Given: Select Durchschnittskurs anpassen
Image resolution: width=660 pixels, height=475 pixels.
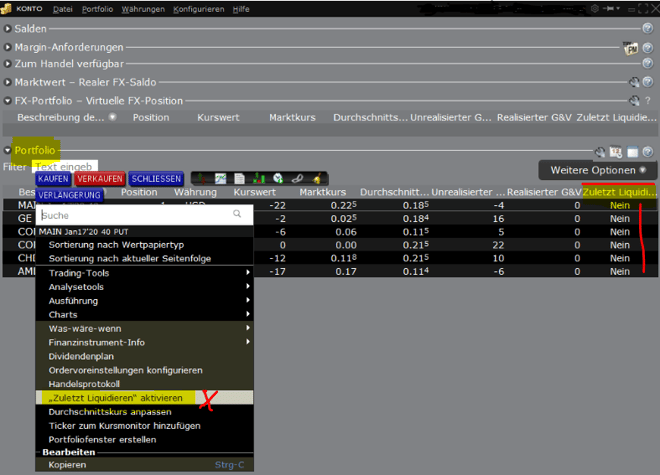Looking at the screenshot, I should [x=144, y=412].
